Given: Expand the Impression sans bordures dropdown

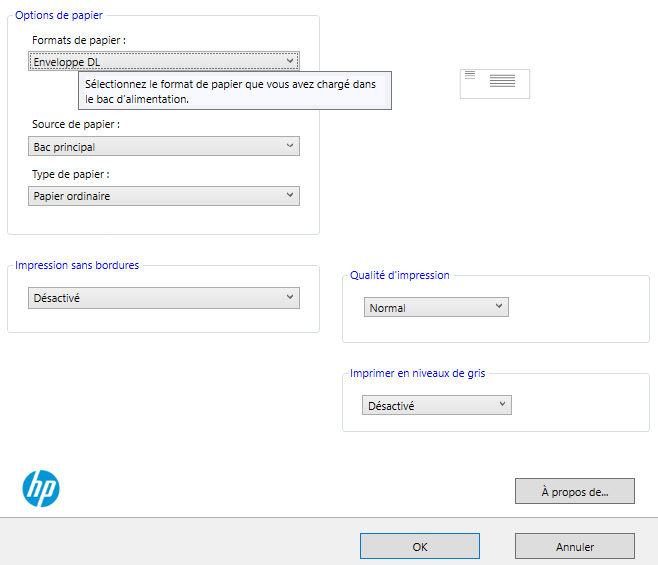Looking at the screenshot, I should point(164,298).
